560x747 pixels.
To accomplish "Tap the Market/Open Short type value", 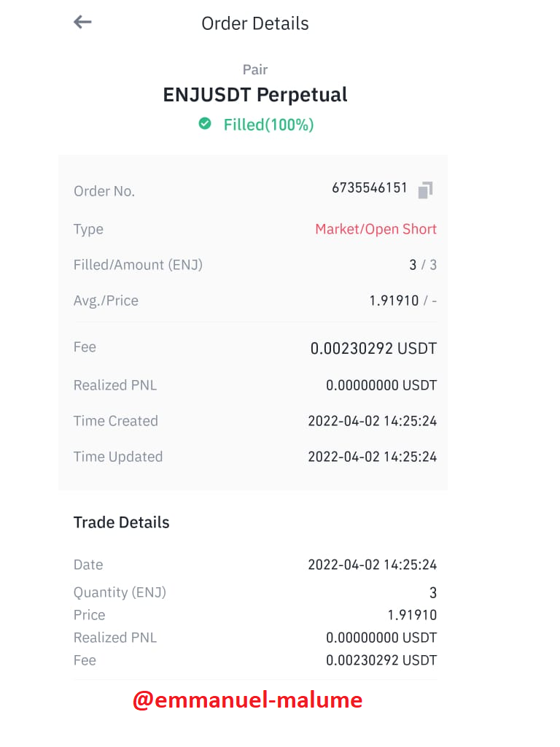I will coord(376,229).
